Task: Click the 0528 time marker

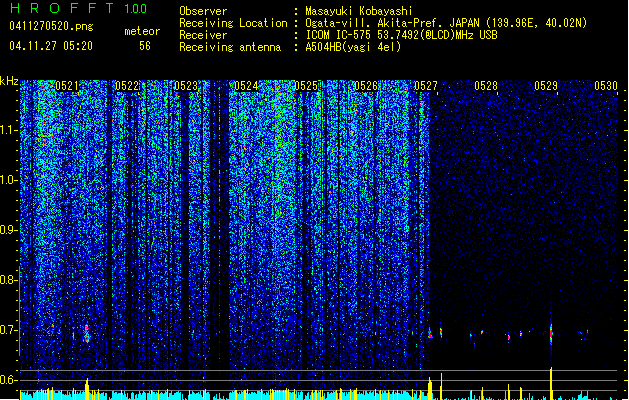Action: (x=486, y=86)
